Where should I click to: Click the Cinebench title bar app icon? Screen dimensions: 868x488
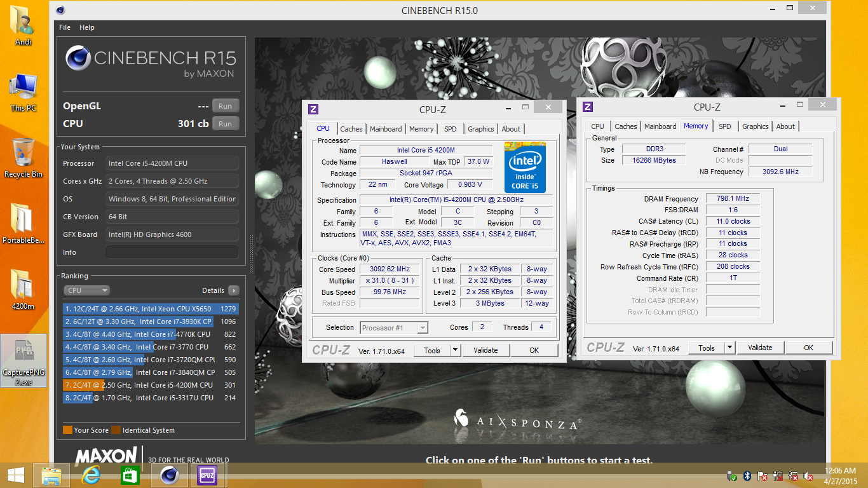tap(60, 10)
